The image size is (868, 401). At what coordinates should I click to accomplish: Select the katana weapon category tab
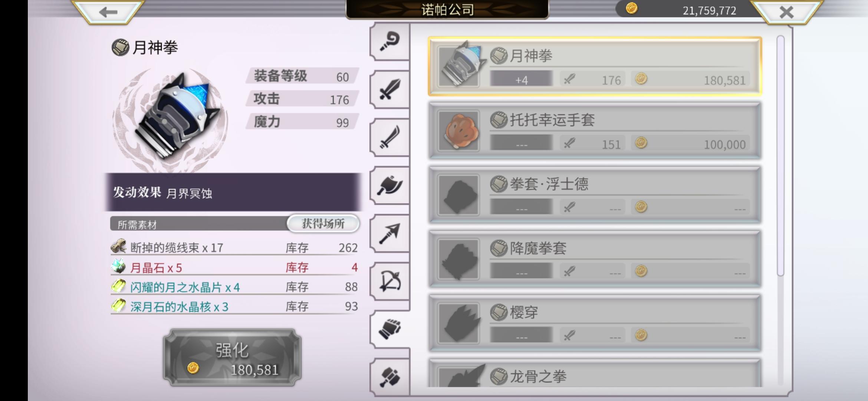pyautogui.click(x=390, y=137)
